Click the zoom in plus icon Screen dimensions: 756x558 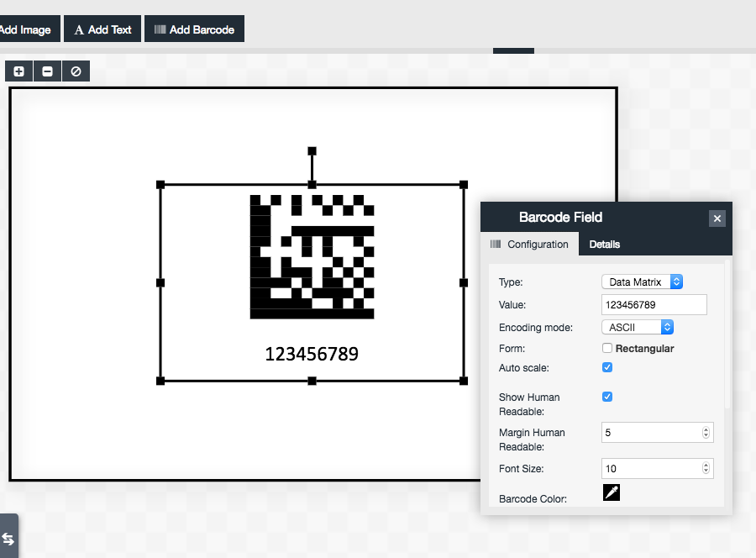(18, 71)
